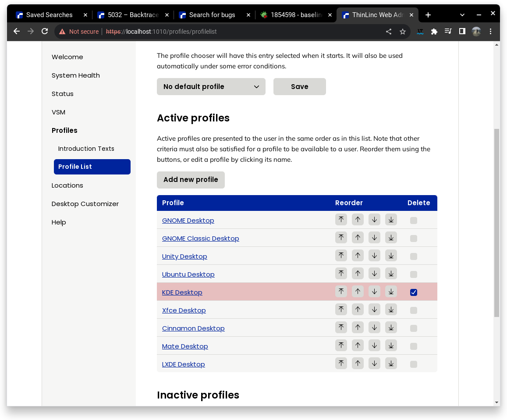Click the Add new profile button
Viewport: 507px width, 420px height.
pyautogui.click(x=191, y=180)
